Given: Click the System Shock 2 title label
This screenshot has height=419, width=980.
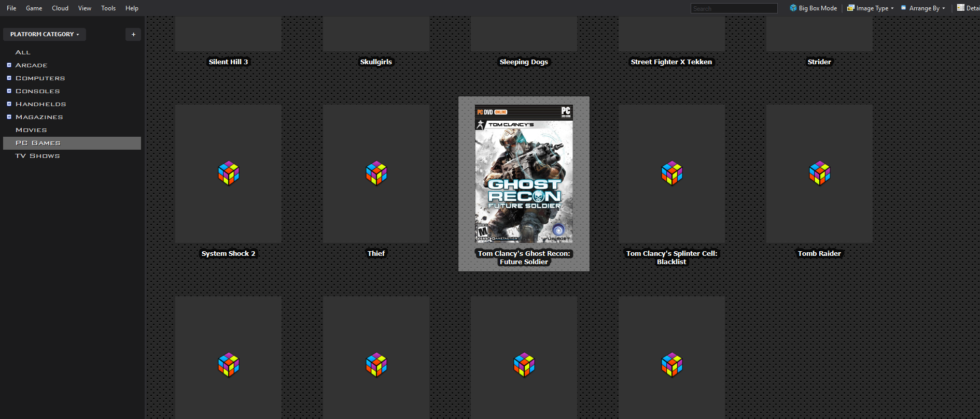Looking at the screenshot, I should click(229, 253).
